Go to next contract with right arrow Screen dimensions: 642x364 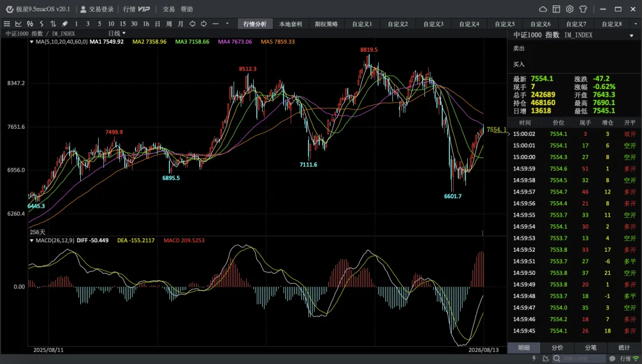[204, 24]
